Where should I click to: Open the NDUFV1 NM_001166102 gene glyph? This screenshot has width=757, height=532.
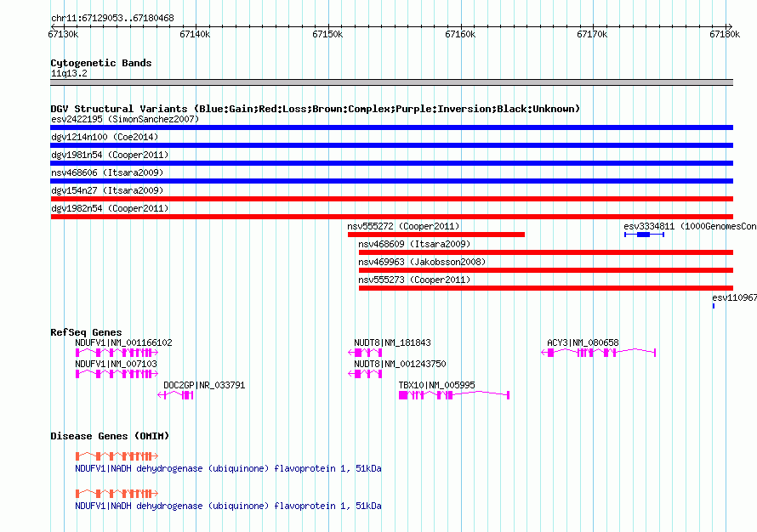117,353
